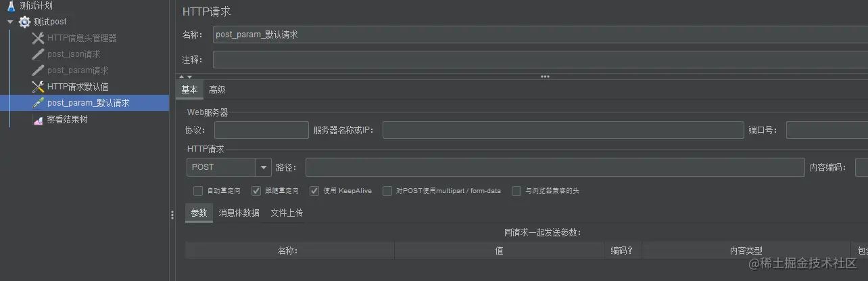Toggle 跟随重定向 checkbox

click(256, 191)
